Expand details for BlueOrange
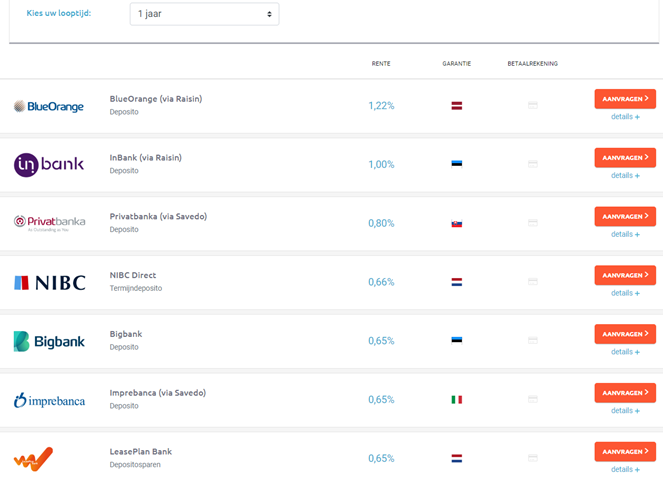This screenshot has height=482, width=663. 625,117
